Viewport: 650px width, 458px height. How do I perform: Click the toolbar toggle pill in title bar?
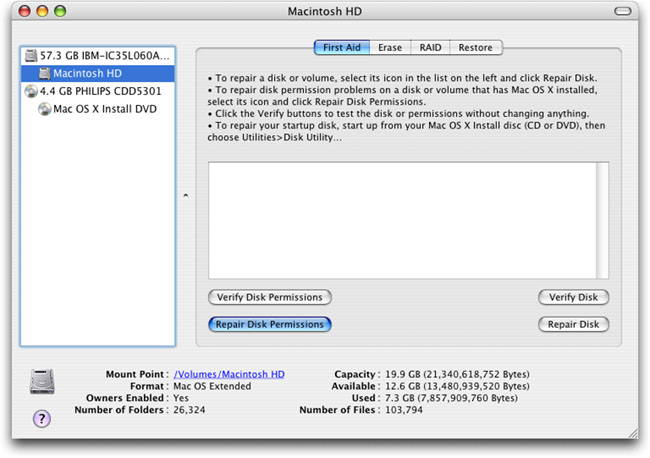click(x=623, y=11)
